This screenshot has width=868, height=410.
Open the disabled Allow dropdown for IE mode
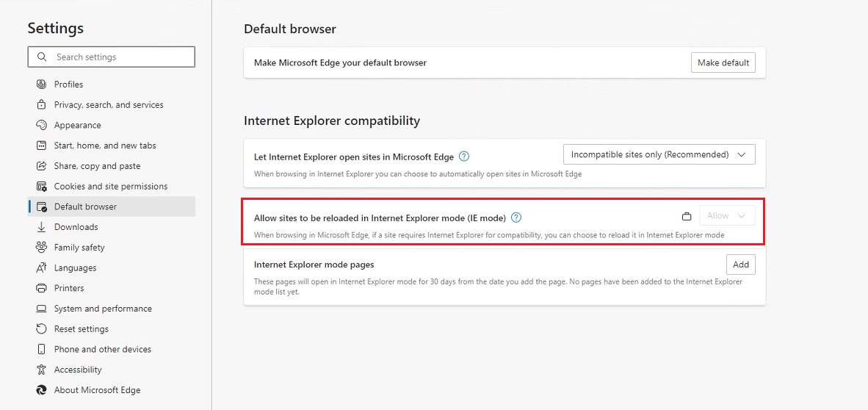tap(728, 215)
